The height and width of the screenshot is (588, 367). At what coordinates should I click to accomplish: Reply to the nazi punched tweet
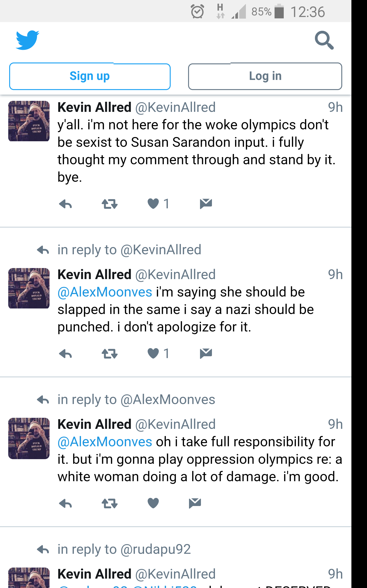66,353
